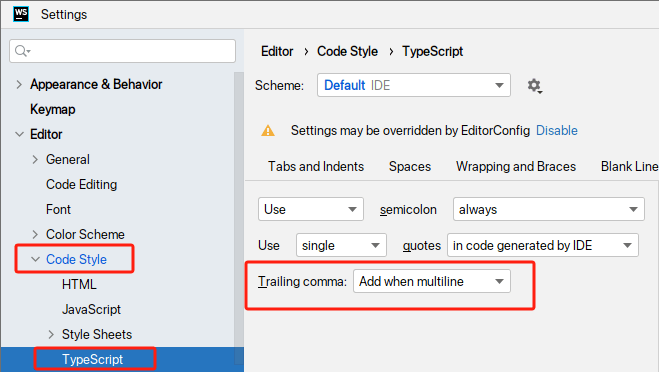Expand the Color Scheme subsection
659x372 pixels.
[35, 235]
